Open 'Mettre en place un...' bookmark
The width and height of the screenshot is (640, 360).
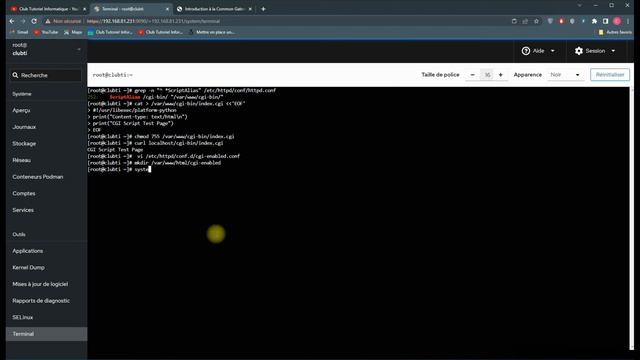click(211, 32)
